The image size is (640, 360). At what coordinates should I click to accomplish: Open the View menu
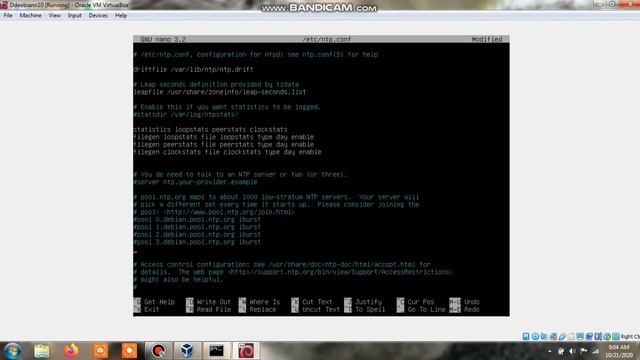point(55,16)
